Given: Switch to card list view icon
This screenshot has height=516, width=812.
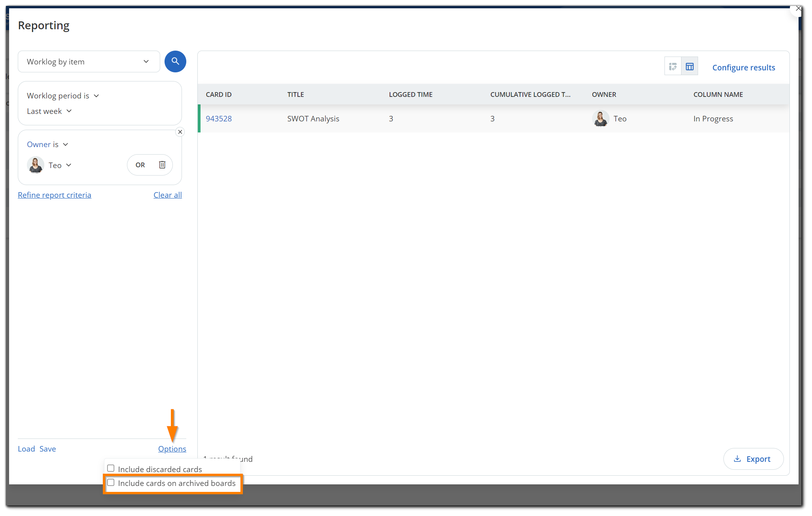Looking at the screenshot, I should (x=673, y=67).
